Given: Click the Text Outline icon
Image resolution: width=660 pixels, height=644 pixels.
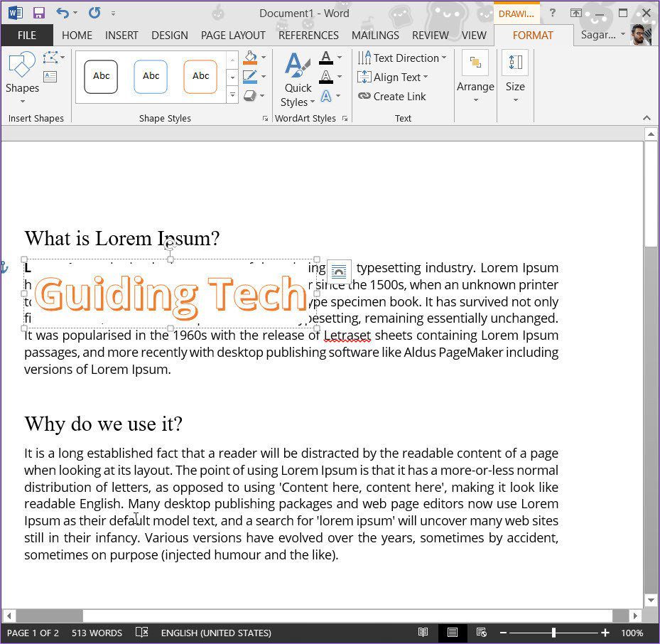Looking at the screenshot, I should 326,77.
